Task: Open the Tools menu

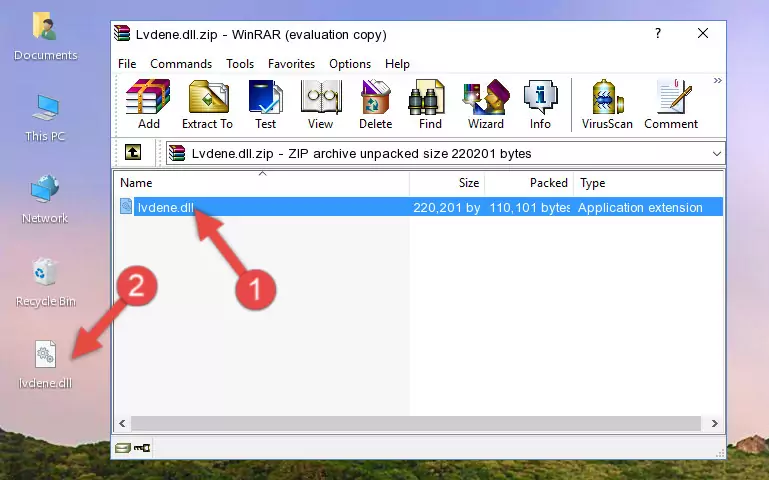Action: [x=240, y=64]
